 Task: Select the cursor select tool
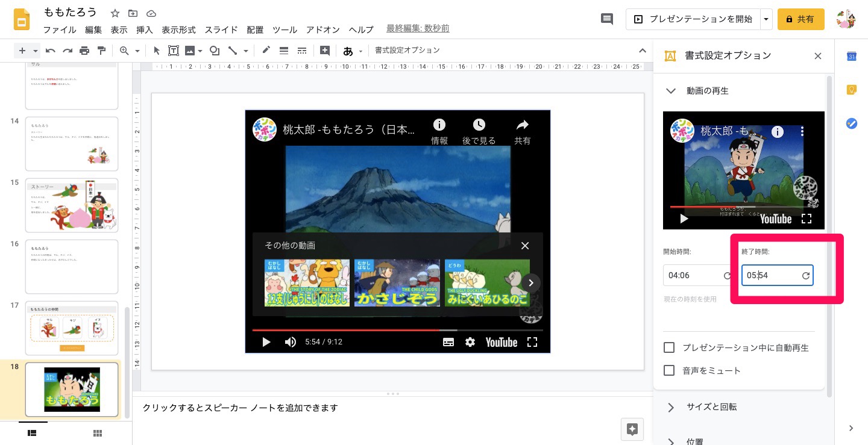(157, 51)
